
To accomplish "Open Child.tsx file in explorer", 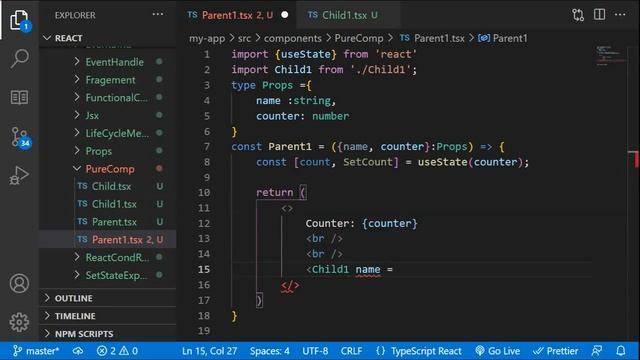I will click(x=111, y=187).
